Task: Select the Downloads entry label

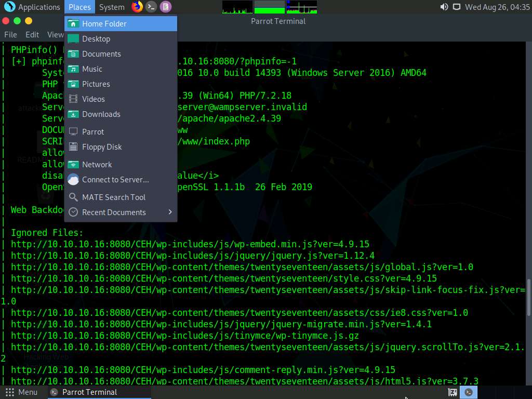Action: 101,114
